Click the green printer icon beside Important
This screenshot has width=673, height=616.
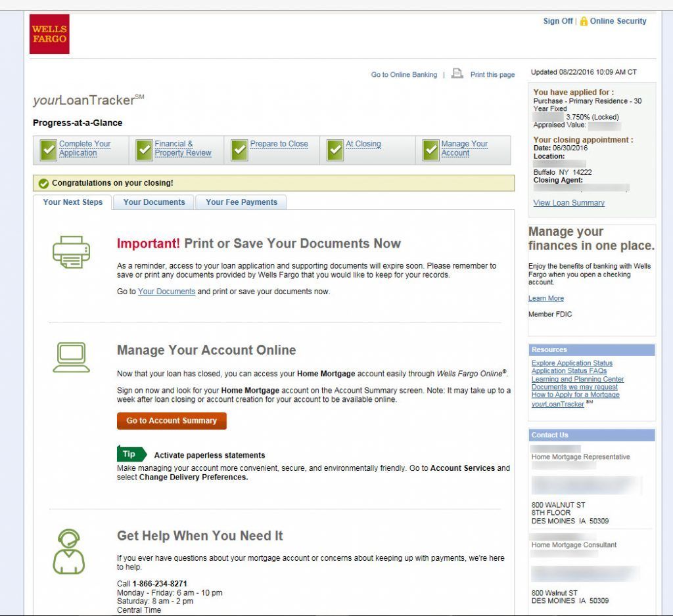point(71,252)
